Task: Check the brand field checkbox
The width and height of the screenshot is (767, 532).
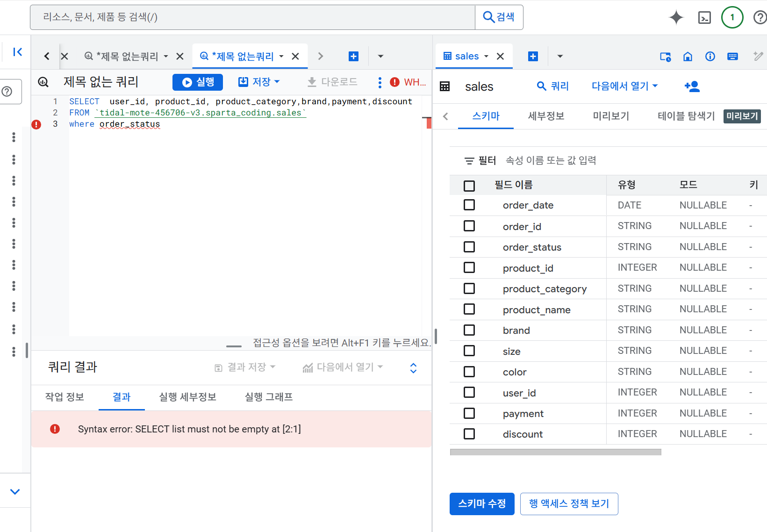Action: coord(469,330)
